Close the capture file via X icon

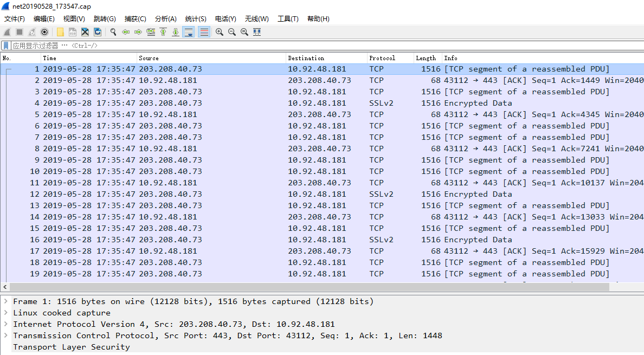coord(85,32)
